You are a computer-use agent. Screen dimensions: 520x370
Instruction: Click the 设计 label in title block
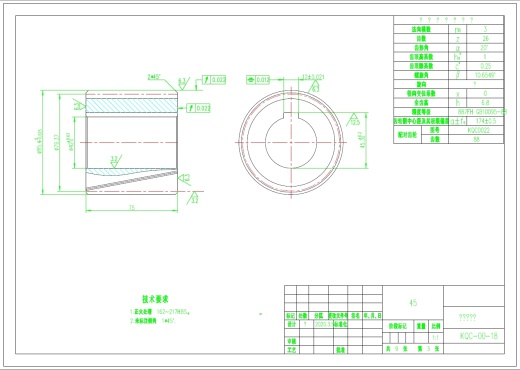[x=291, y=324]
